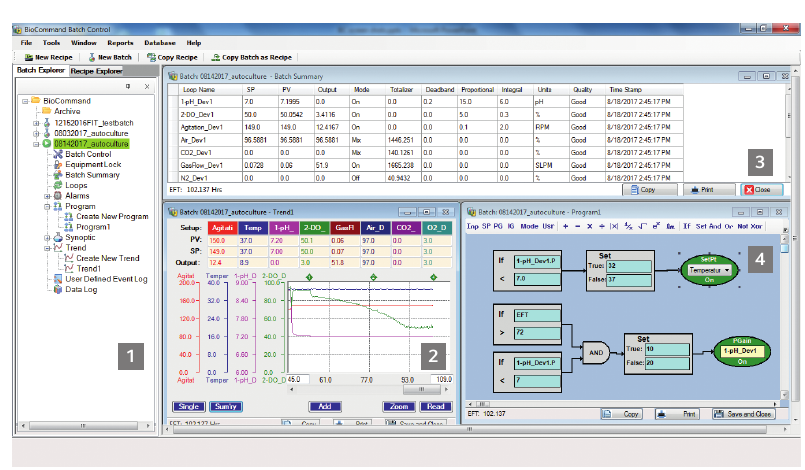Insert an exponential function block
Screen dimensions: 805x470
pos(656,225)
